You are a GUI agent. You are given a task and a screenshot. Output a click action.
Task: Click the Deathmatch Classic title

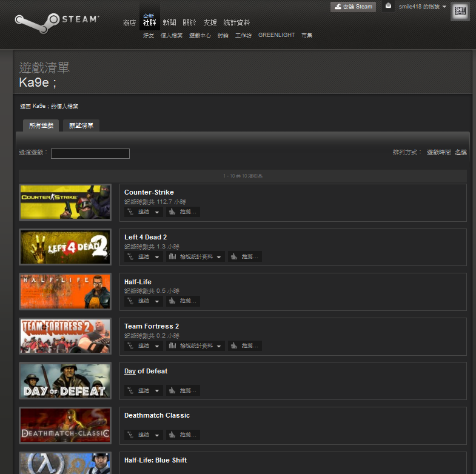(x=157, y=415)
